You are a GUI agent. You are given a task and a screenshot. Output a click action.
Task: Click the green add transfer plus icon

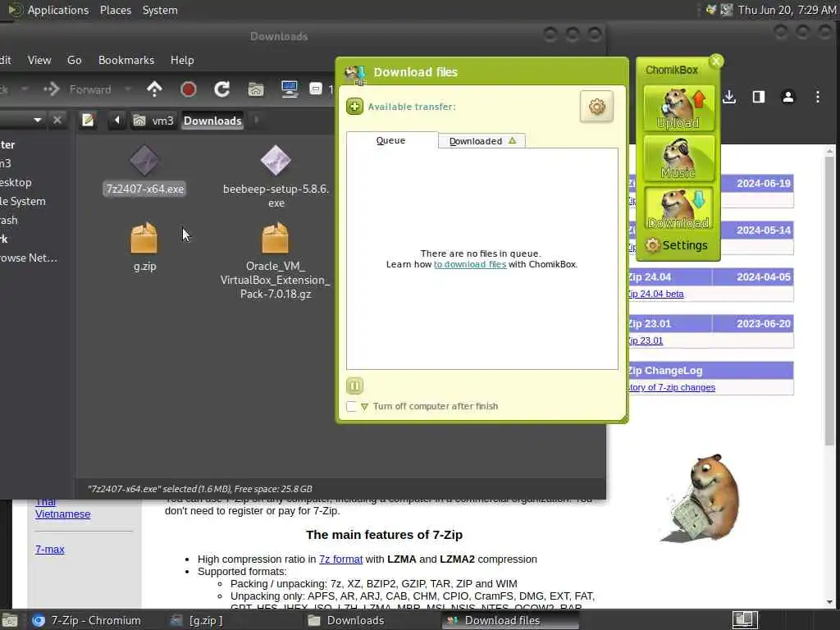(x=354, y=106)
